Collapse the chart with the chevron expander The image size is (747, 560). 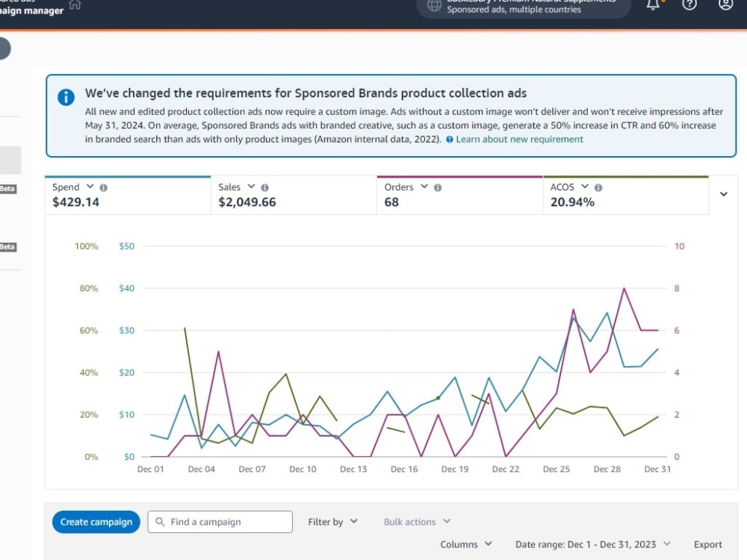point(723,194)
